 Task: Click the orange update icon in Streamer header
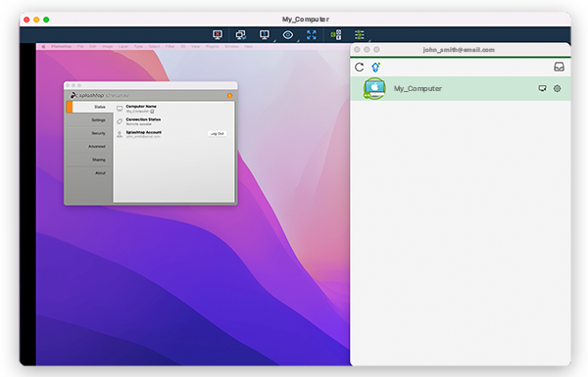(x=229, y=96)
